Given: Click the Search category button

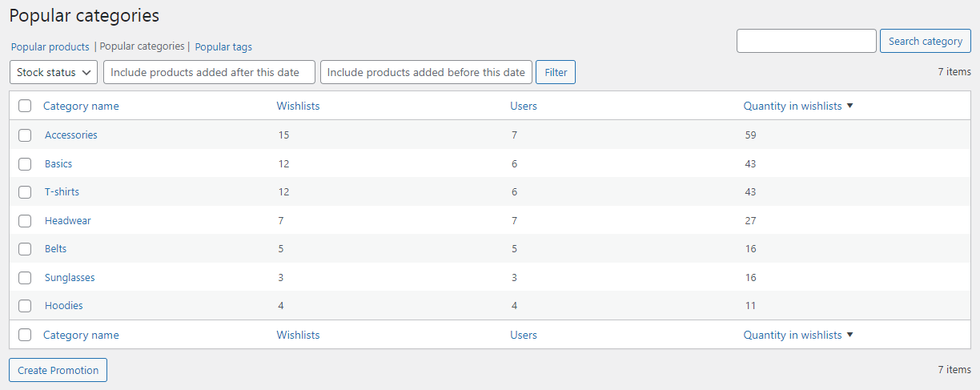Looking at the screenshot, I should click(x=925, y=42).
